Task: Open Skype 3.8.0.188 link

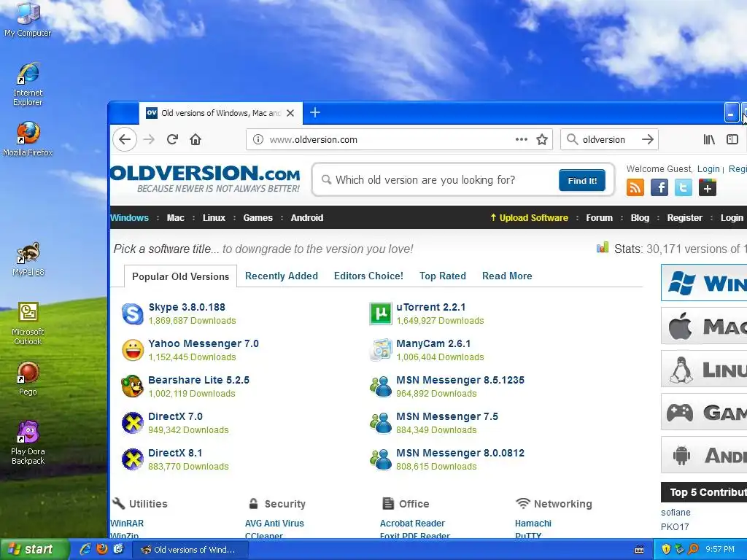Action: coord(187,307)
